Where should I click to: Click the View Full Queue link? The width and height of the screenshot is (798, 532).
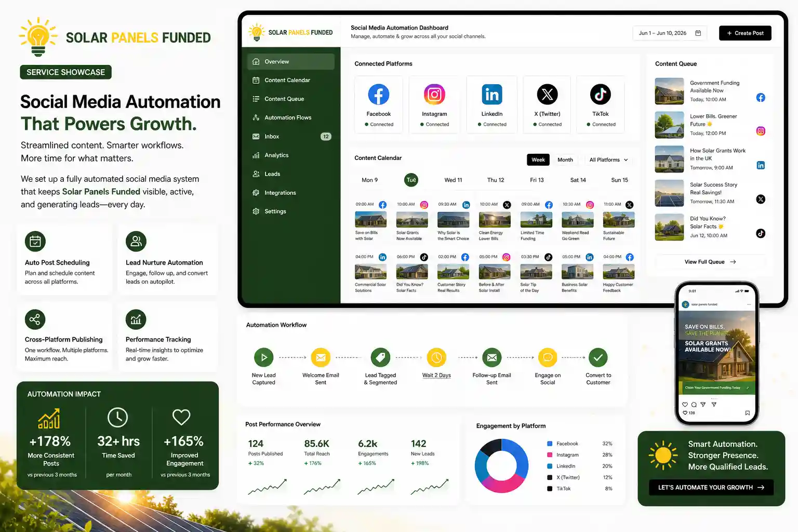click(x=710, y=262)
